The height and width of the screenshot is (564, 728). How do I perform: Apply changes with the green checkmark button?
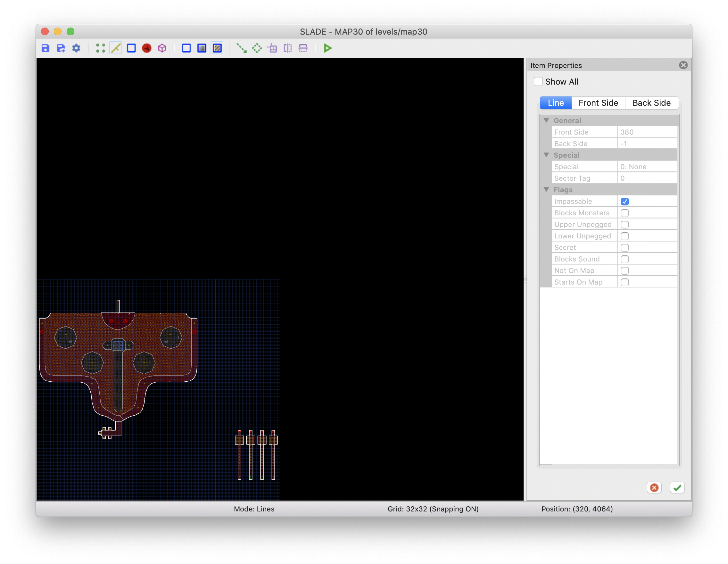677,488
